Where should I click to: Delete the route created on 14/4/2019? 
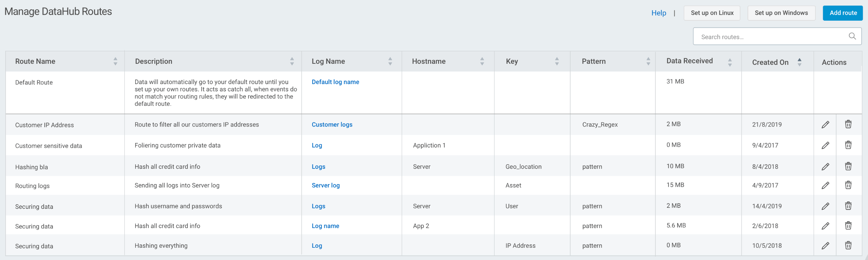pos(848,206)
